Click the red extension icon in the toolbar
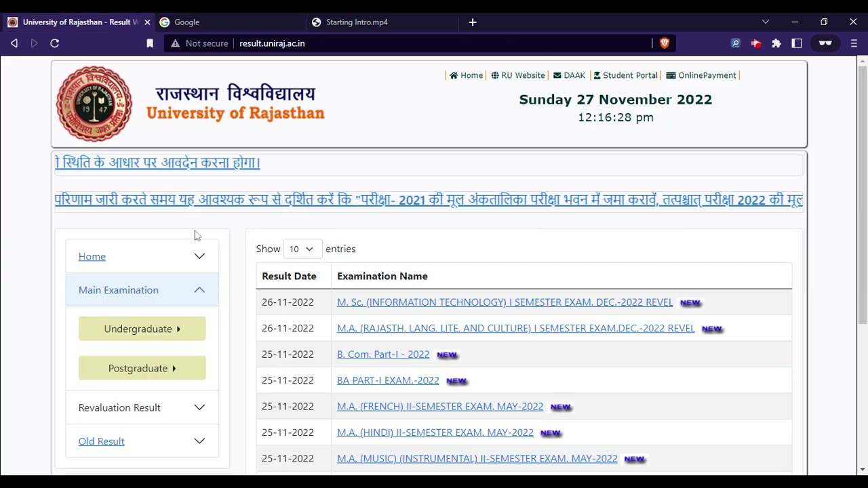 coord(756,43)
